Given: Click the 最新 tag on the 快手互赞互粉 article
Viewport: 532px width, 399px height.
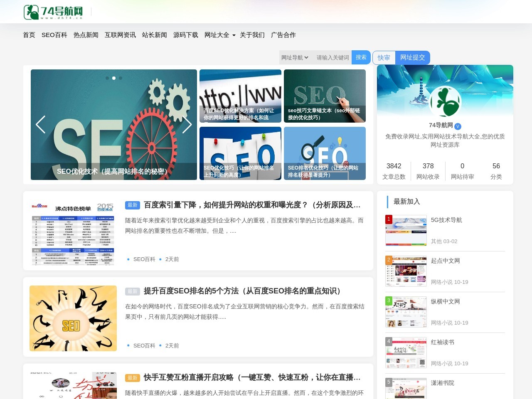Looking at the screenshot, I should (132, 378).
